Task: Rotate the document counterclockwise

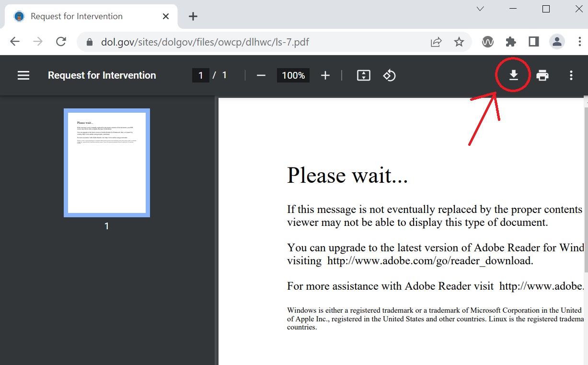Action: [x=389, y=75]
